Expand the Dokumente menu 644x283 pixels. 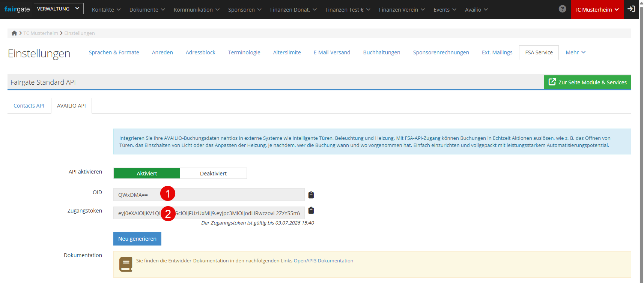[147, 10]
